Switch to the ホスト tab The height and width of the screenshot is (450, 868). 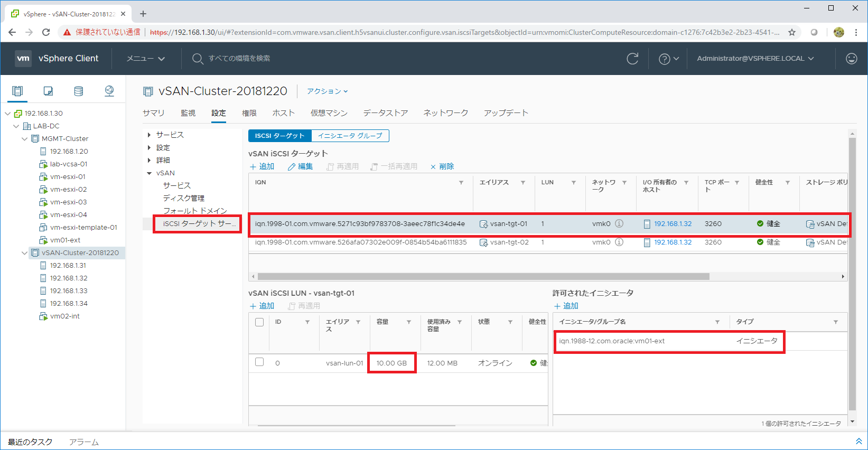coord(284,113)
